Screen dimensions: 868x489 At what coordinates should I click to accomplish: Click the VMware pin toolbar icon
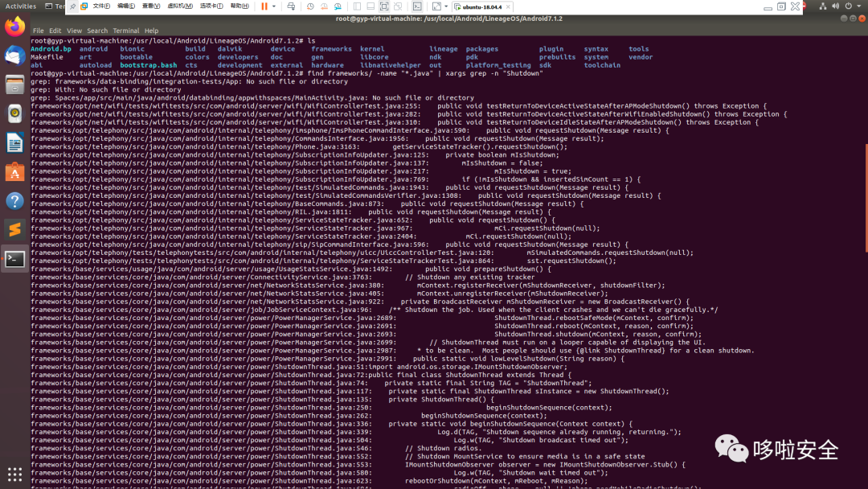pyautogui.click(x=72, y=6)
